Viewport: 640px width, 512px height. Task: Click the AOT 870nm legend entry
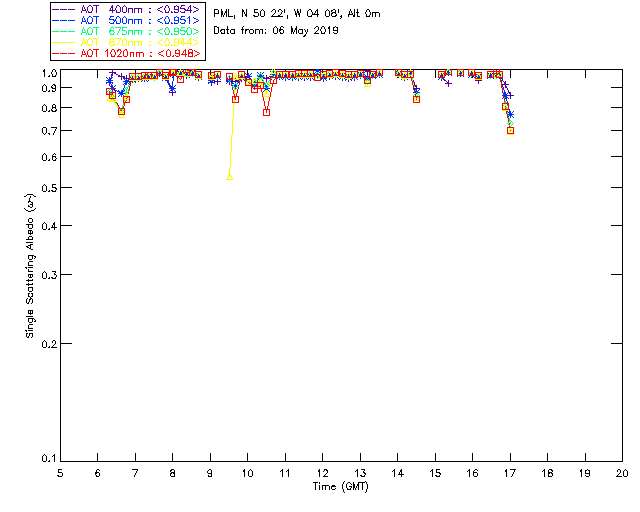(127, 42)
